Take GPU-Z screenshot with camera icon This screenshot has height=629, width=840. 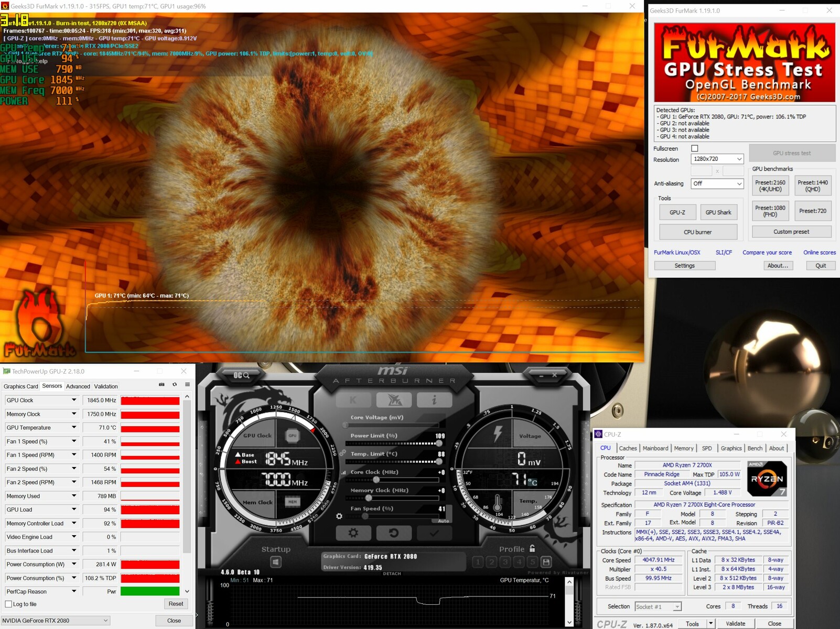click(161, 385)
